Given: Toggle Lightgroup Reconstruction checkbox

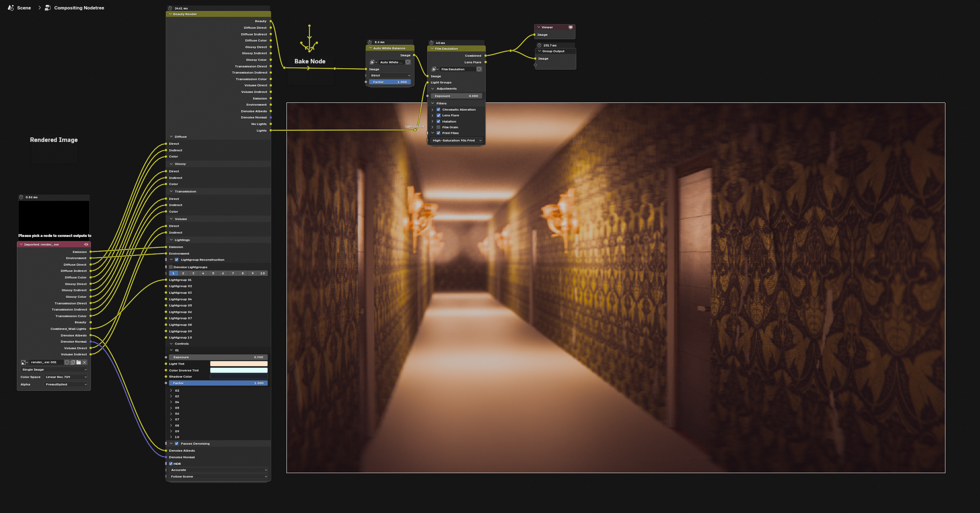Looking at the screenshot, I should (177, 260).
